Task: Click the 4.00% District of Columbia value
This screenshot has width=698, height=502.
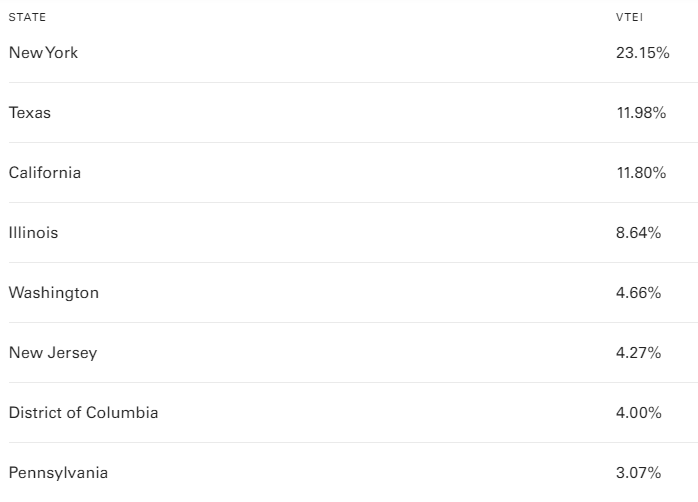Action: (x=639, y=412)
